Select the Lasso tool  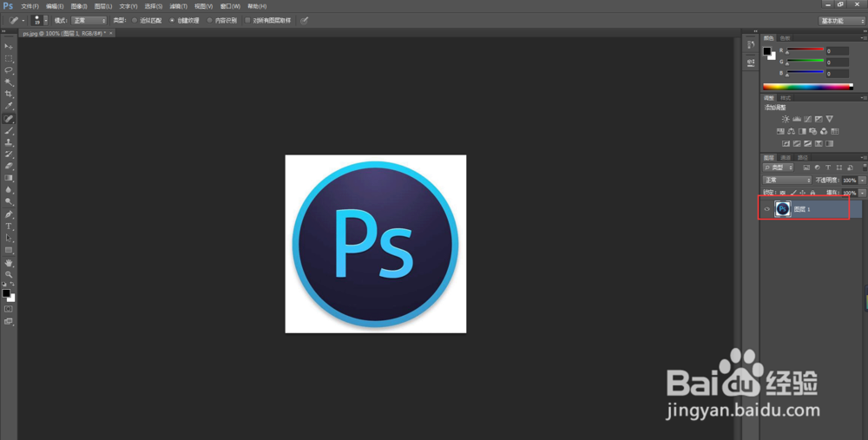[x=9, y=70]
